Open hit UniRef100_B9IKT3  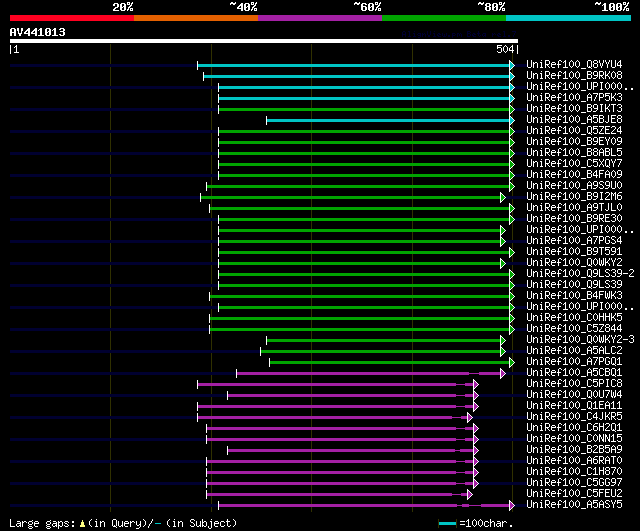point(574,109)
